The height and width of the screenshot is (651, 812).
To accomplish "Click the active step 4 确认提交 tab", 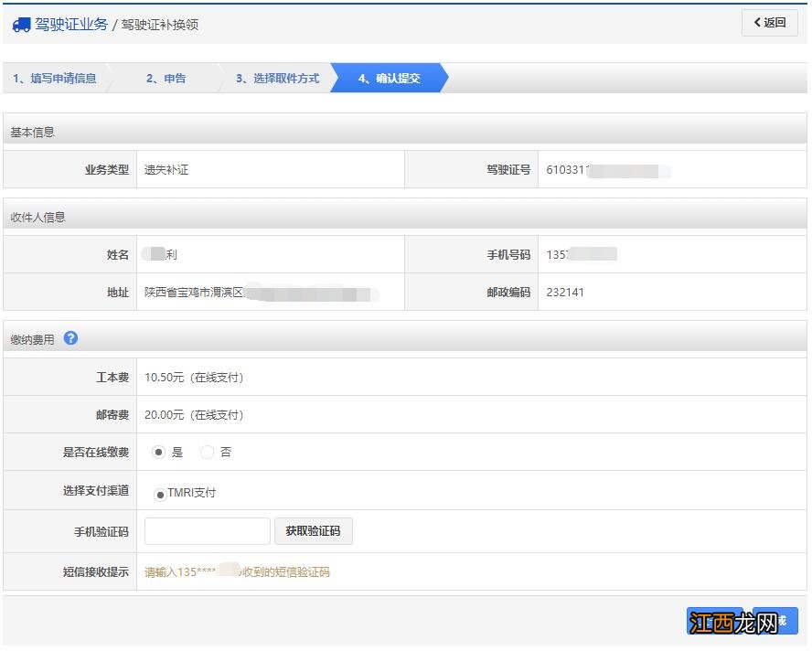I will (389, 78).
